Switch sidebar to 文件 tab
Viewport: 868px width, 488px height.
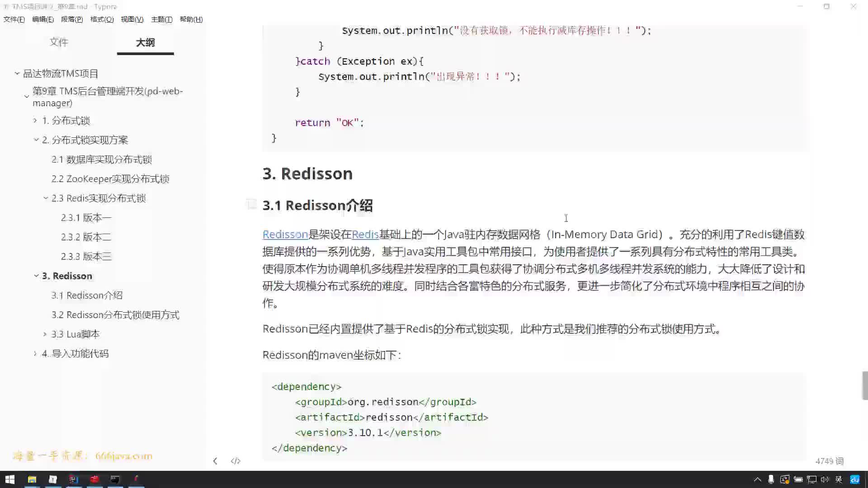pyautogui.click(x=59, y=42)
